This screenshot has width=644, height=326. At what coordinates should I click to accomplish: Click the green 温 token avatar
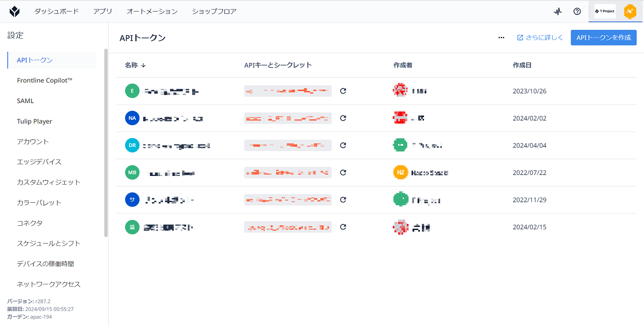(132, 227)
